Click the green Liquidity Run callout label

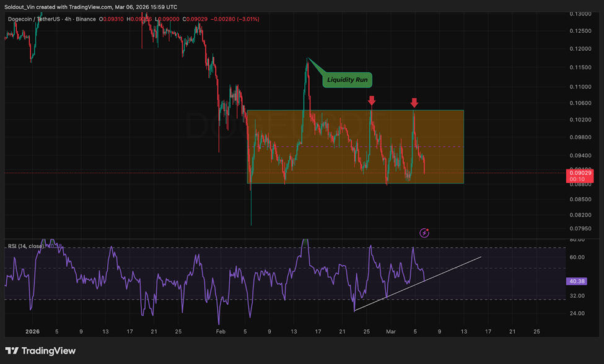tap(347, 79)
